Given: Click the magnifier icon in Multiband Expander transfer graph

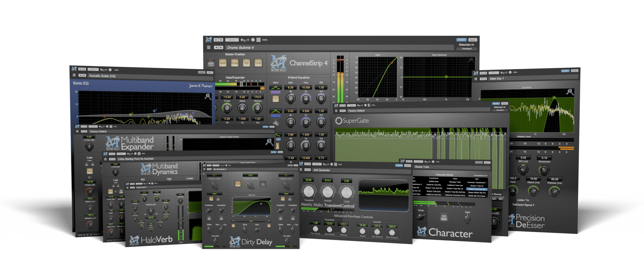Looking at the screenshot, I should click(x=269, y=142).
